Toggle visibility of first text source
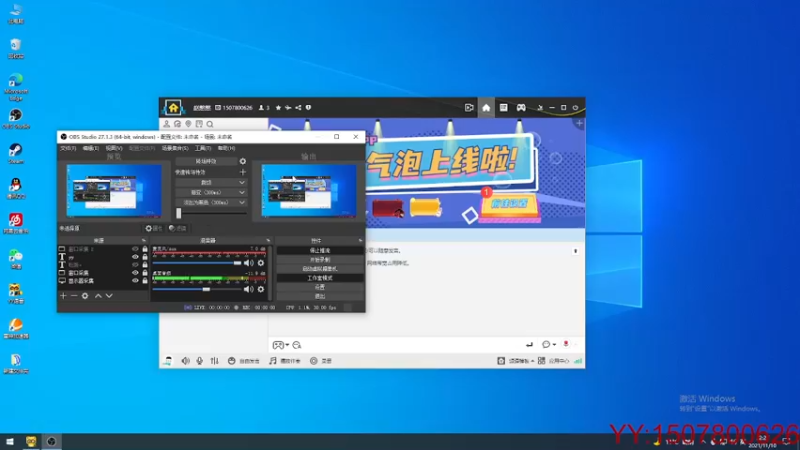 click(135, 257)
